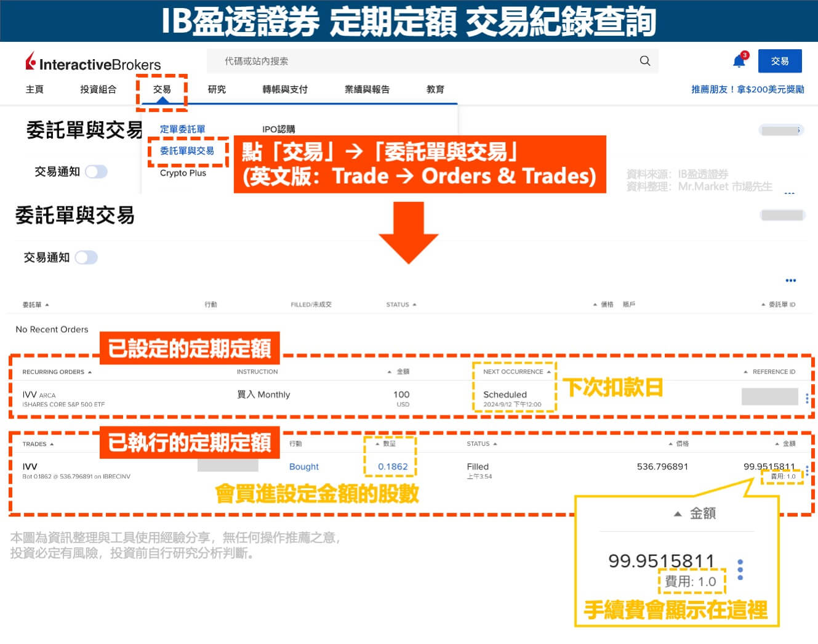Click Bot 0.1862 @ 536.796891 on IBRECINV
This screenshot has height=644, width=818.
click(76, 477)
